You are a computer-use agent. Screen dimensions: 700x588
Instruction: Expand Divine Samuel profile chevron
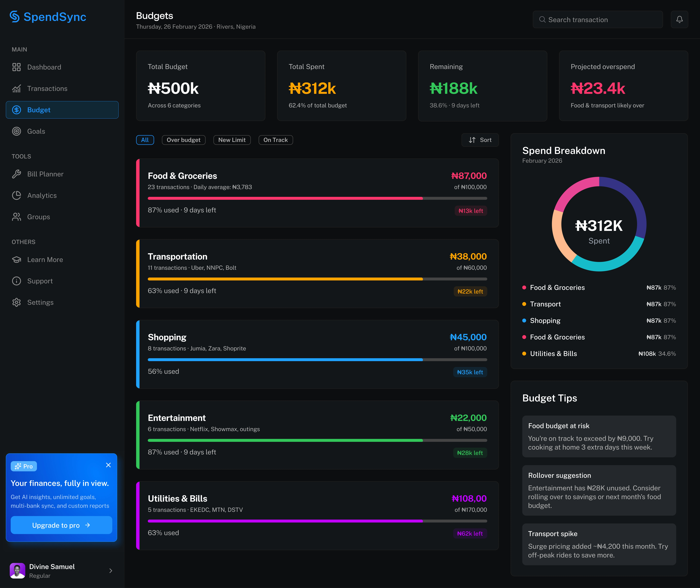coord(111,571)
